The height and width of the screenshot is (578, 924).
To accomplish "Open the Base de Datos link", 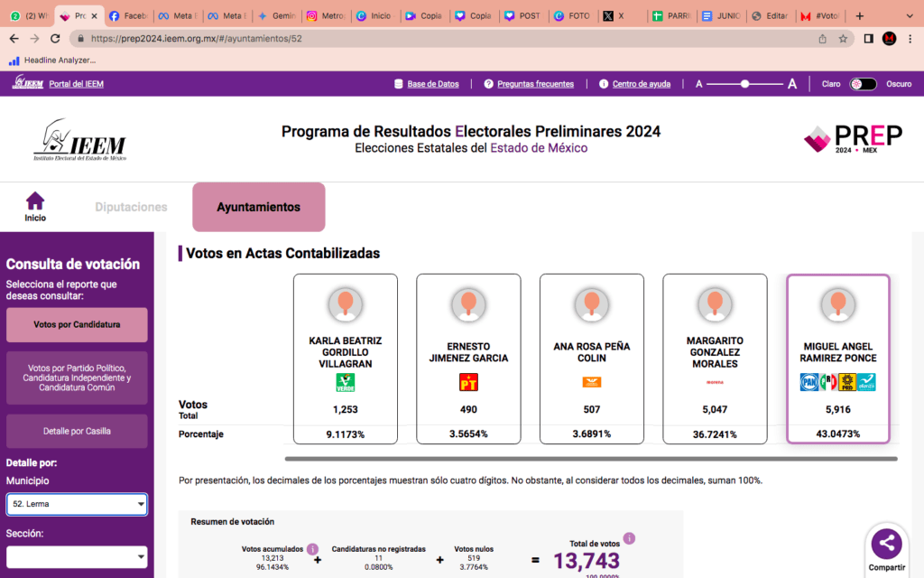I will click(427, 84).
